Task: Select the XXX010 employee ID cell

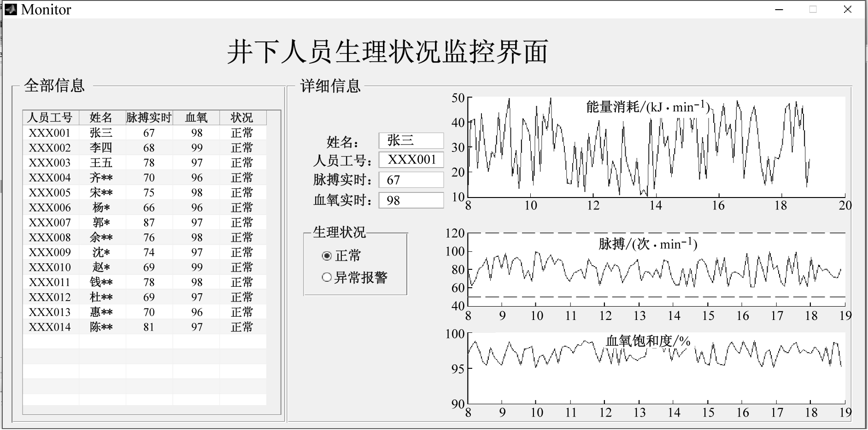Action: tap(50, 267)
